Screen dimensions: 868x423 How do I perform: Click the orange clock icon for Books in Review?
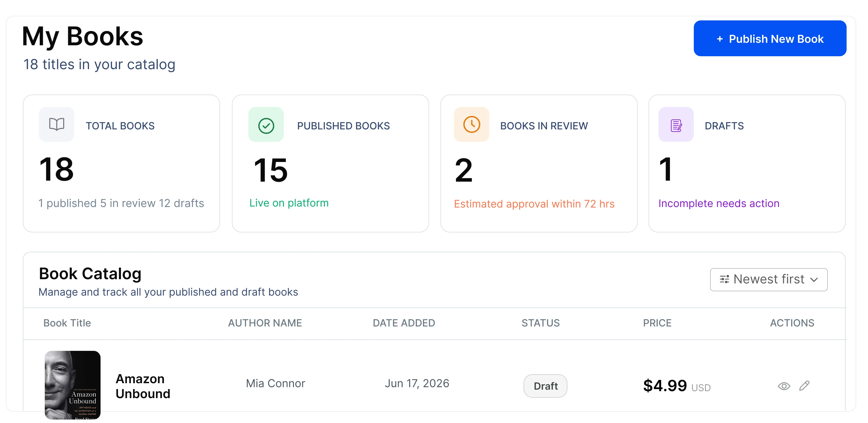pyautogui.click(x=471, y=124)
